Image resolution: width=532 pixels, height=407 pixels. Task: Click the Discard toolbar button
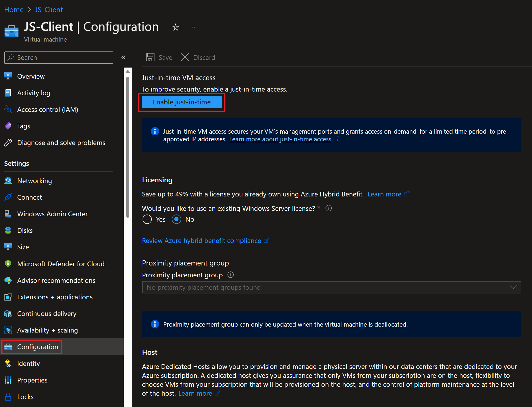tap(198, 57)
